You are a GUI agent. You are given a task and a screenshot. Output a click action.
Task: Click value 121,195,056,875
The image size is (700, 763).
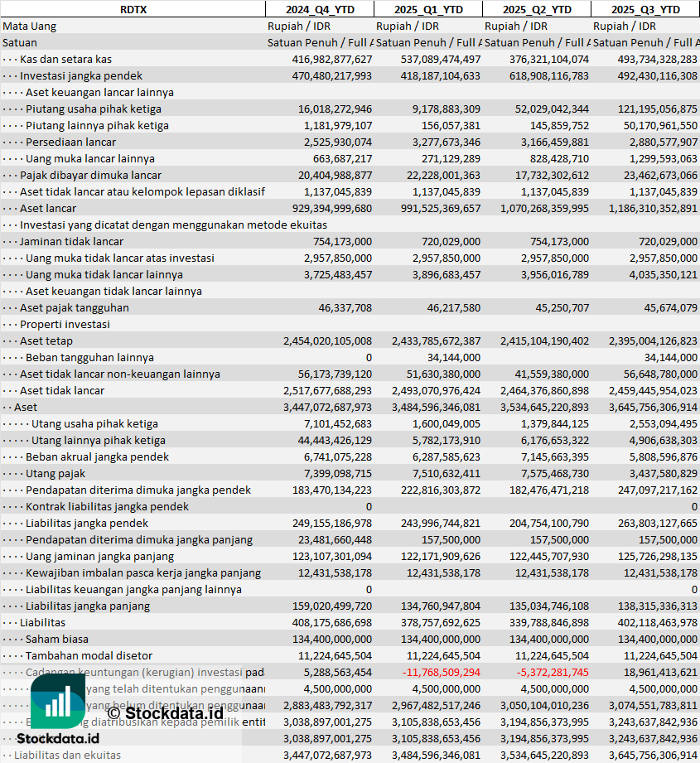[x=657, y=109]
